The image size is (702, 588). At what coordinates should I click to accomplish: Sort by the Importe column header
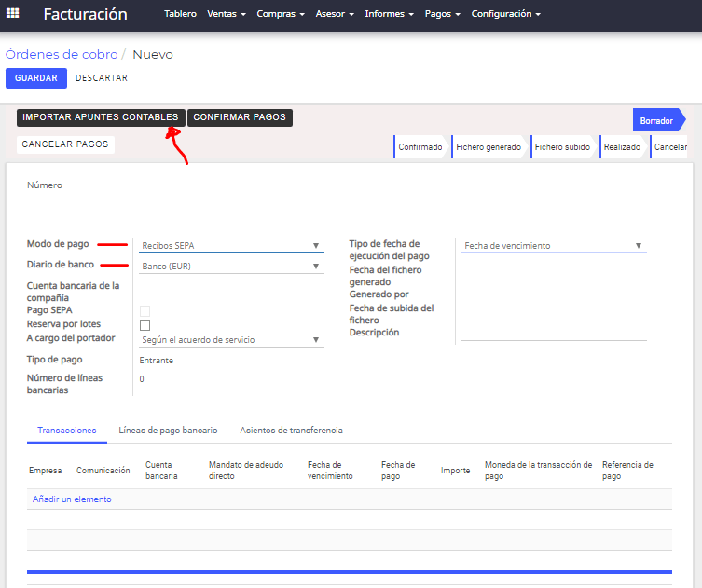455,471
